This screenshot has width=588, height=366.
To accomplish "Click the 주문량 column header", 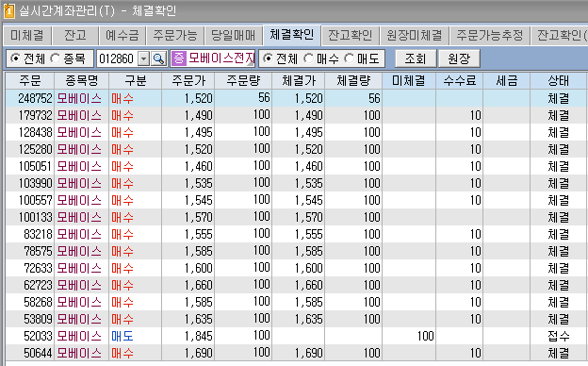I will click(x=243, y=81).
